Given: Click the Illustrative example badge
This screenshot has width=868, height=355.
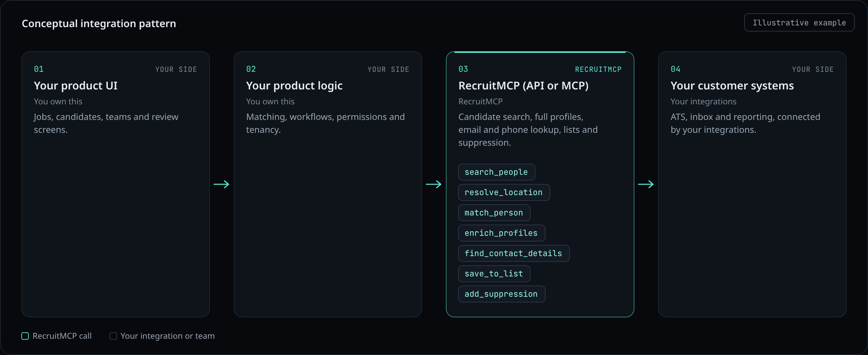Looking at the screenshot, I should [799, 23].
